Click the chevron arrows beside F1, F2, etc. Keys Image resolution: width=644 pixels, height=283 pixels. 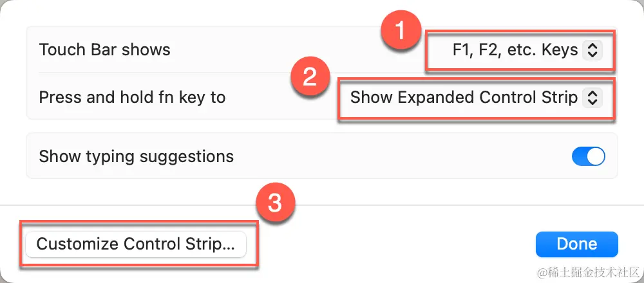(x=592, y=50)
